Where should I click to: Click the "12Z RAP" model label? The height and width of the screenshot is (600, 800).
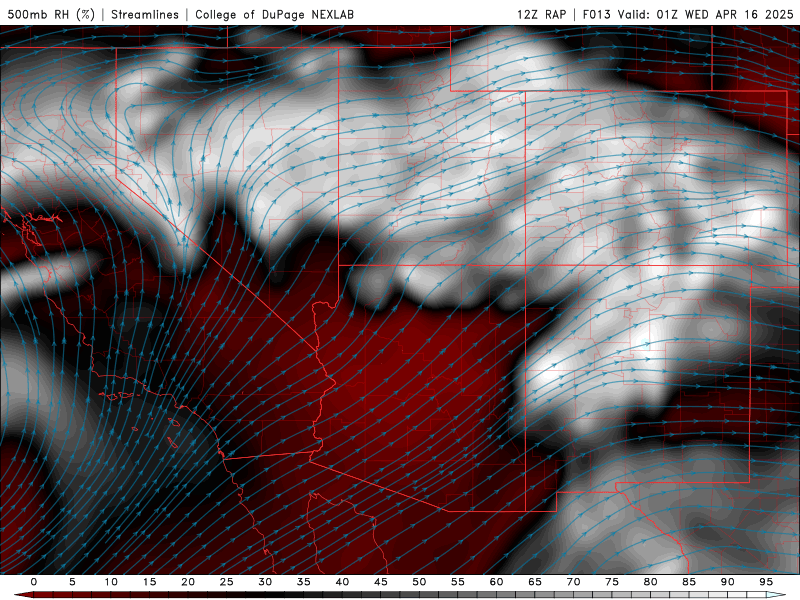tap(541, 14)
